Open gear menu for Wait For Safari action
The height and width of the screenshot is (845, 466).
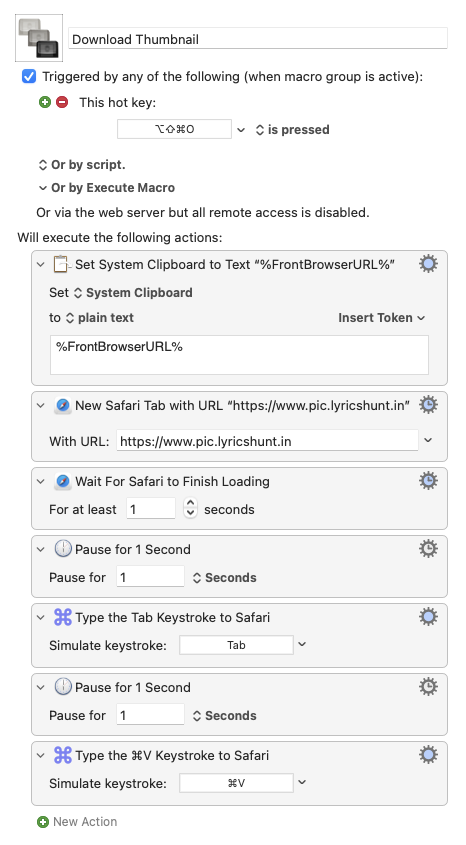click(x=428, y=481)
